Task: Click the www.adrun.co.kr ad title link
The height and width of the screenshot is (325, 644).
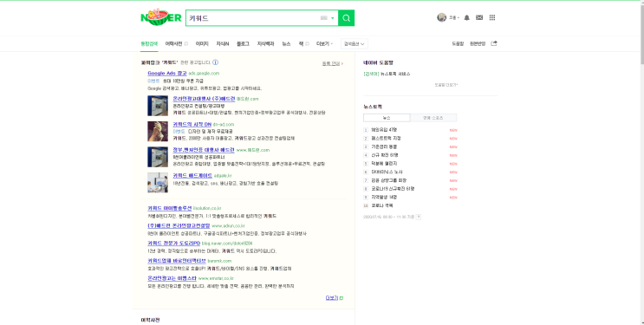Action: [179, 225]
